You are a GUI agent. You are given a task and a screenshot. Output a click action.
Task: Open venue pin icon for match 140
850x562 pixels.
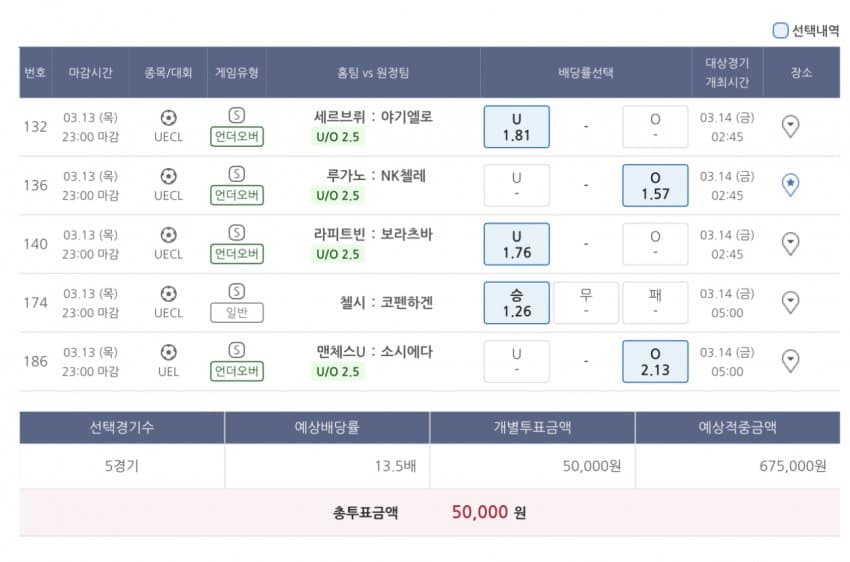pyautogui.click(x=790, y=244)
